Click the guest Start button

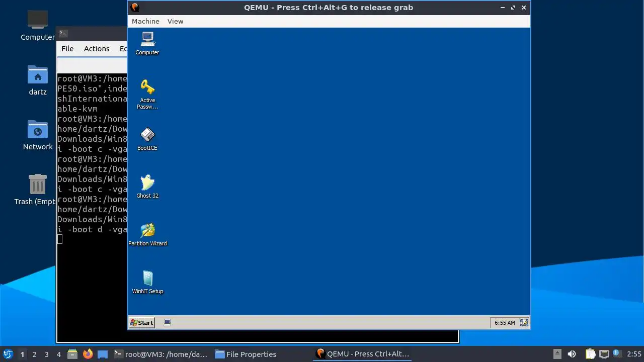point(142,323)
